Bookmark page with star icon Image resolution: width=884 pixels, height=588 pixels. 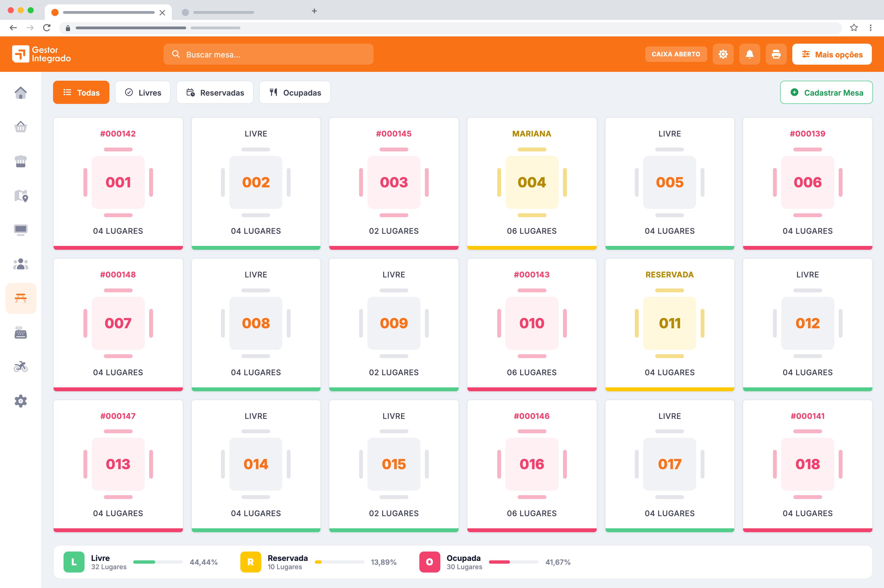854,28
